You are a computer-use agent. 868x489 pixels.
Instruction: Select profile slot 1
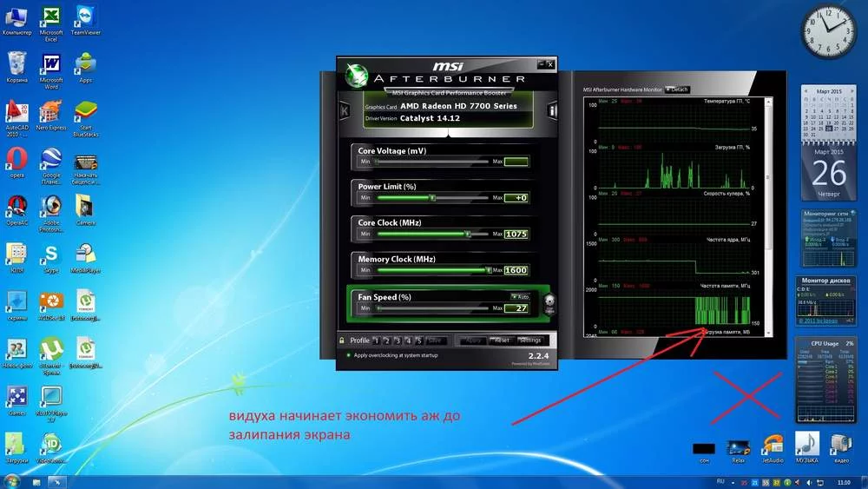[377, 340]
